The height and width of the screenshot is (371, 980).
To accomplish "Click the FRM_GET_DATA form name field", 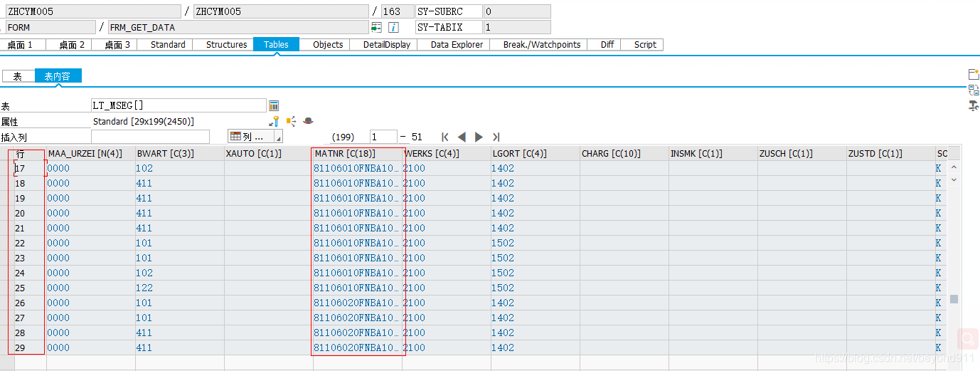I will point(239,27).
